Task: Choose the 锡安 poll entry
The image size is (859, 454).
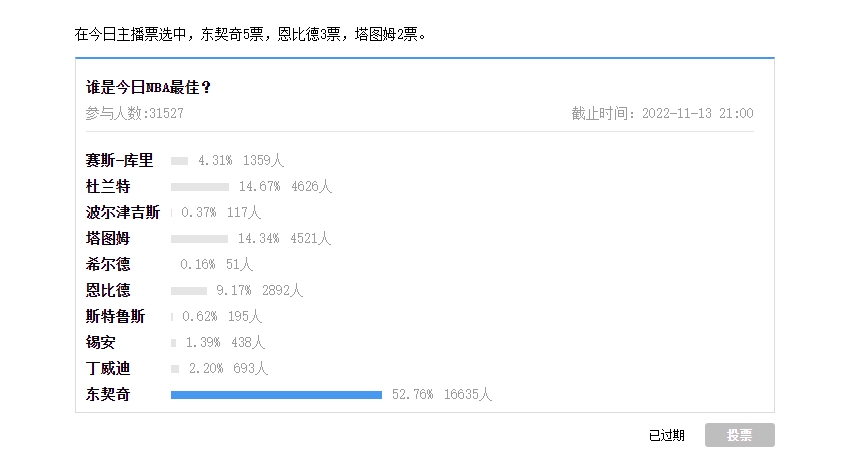Action: (101, 342)
